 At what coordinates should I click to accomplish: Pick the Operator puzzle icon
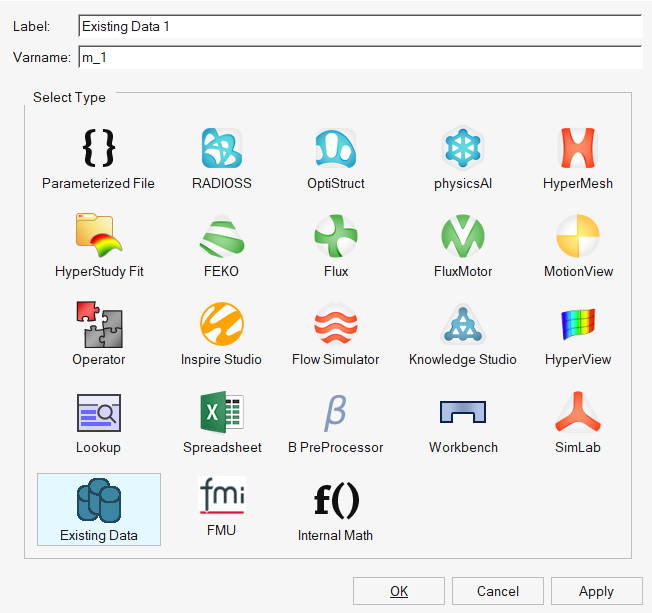tap(99, 324)
